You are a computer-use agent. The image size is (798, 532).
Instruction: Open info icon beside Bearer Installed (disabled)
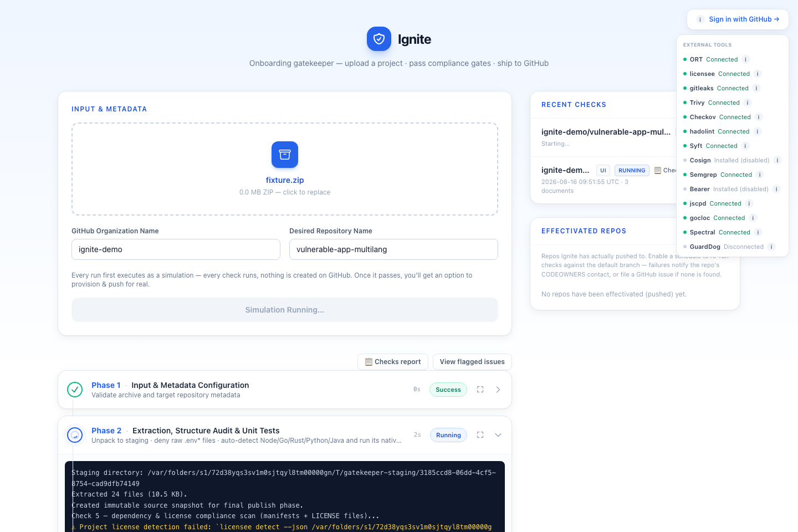(x=776, y=189)
